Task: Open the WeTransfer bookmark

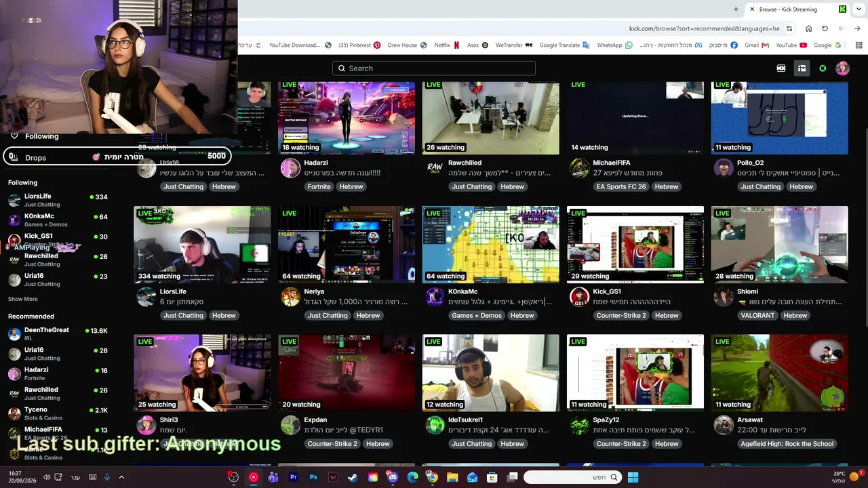Action: coord(514,45)
